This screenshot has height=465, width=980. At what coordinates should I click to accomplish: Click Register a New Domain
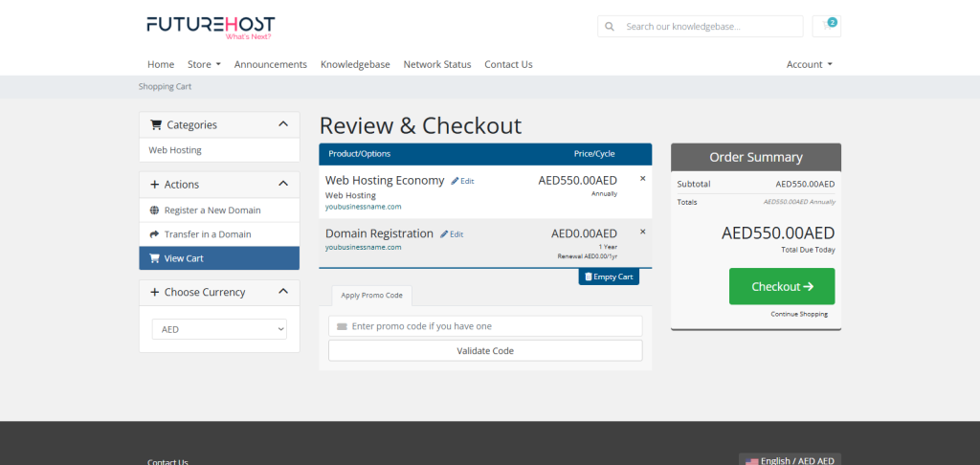(x=219, y=210)
